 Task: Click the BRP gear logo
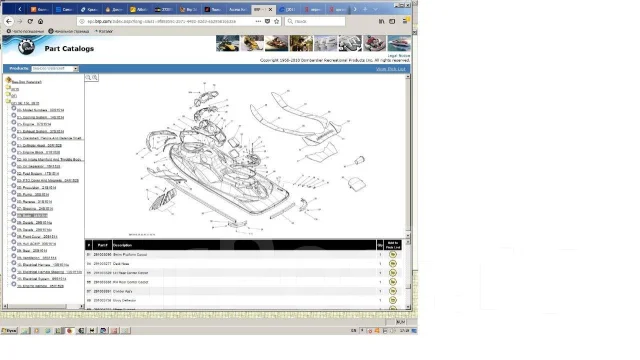(26, 47)
